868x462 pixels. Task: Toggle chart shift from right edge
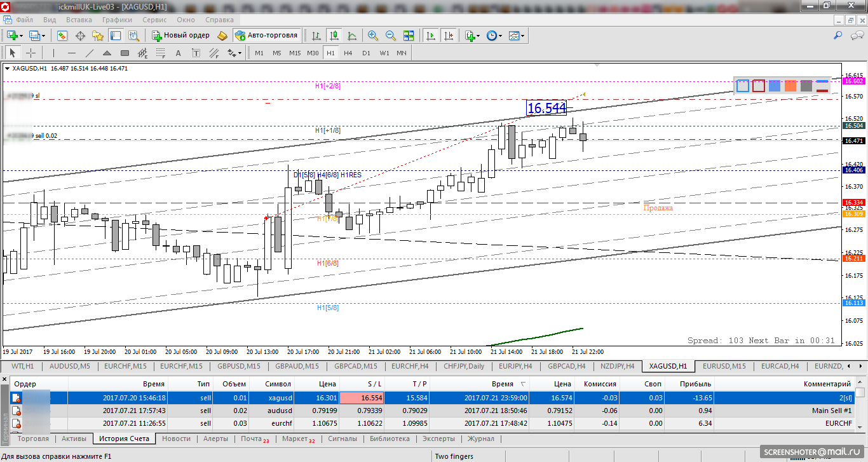[449, 36]
